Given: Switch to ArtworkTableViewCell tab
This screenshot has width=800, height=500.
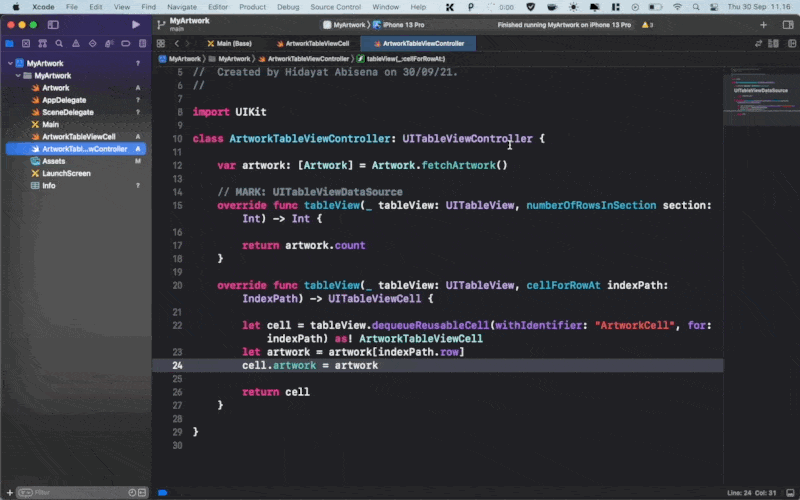Looking at the screenshot, I should pos(313,43).
